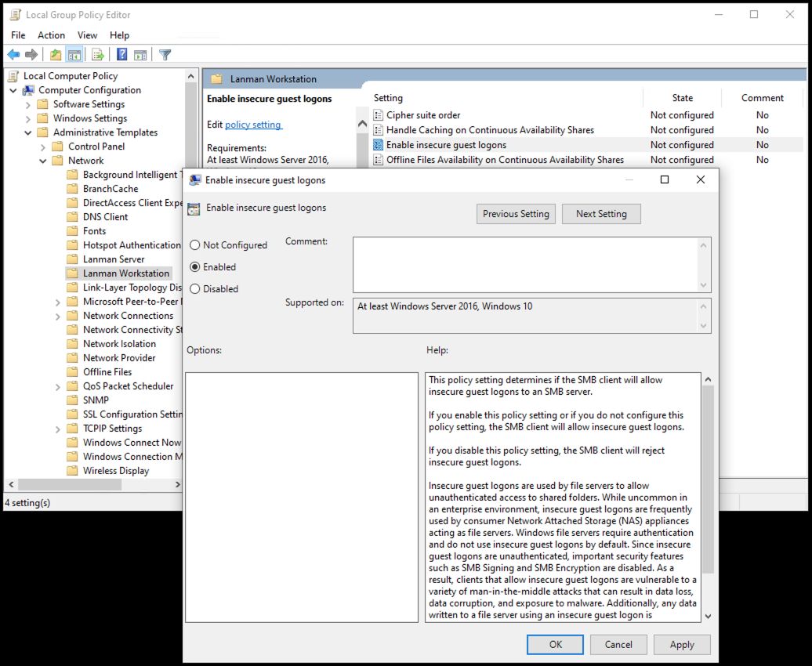
Task: Click the Local Computer Policy scroll icon
Action: (14, 76)
